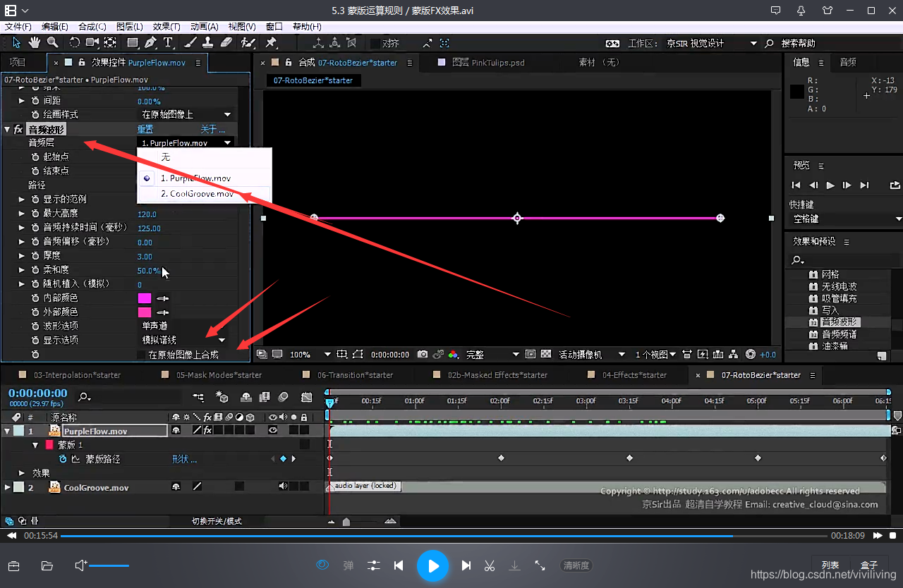Toggle shy layers icon in timeline header
The width and height of the screenshot is (903, 588).
(x=246, y=398)
